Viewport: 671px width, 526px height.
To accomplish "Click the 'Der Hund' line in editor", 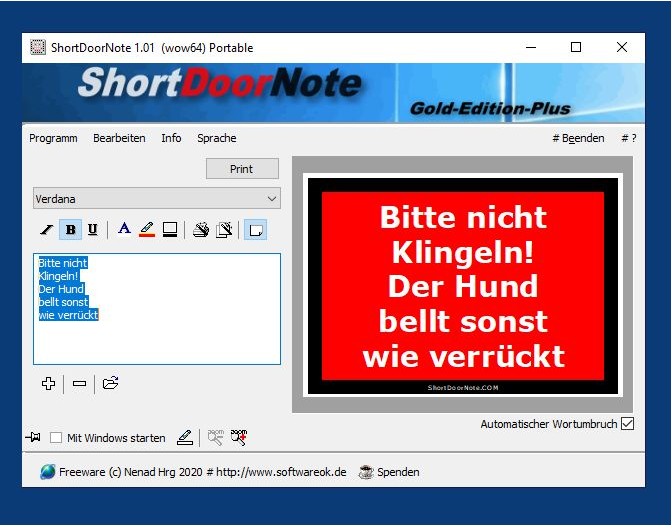I will (x=61, y=289).
